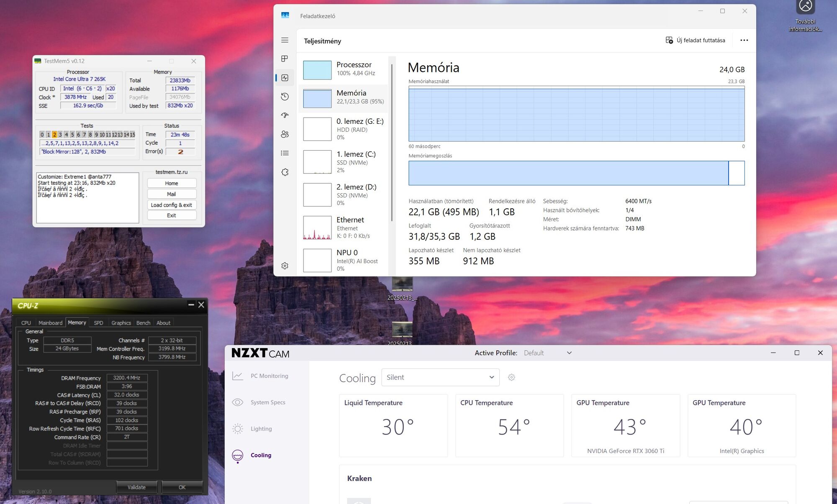Click the NZXT CAM logo
The height and width of the screenshot is (504, 837).
(x=260, y=353)
